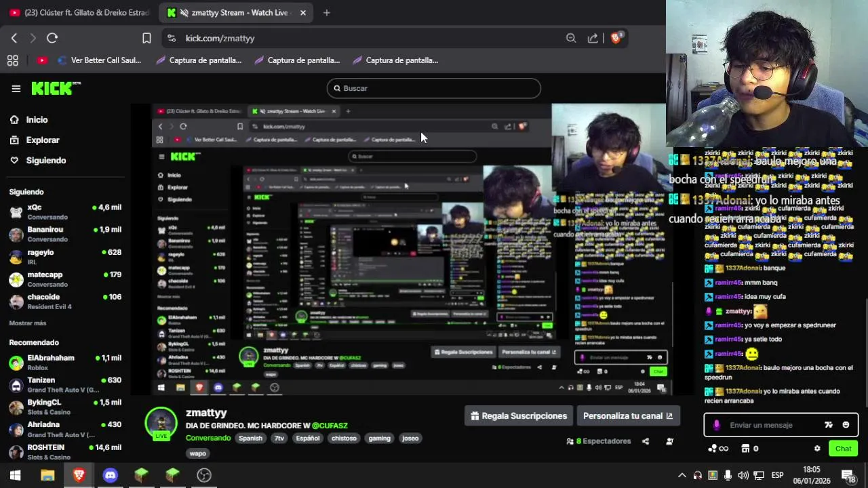The height and width of the screenshot is (488, 868).
Task: Click the joseo tag
Action: point(410,438)
